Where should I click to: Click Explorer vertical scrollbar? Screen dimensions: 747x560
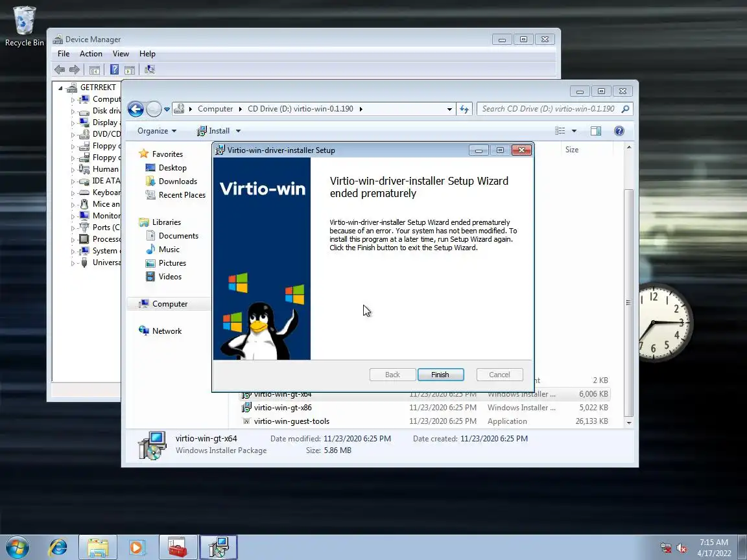629,303
